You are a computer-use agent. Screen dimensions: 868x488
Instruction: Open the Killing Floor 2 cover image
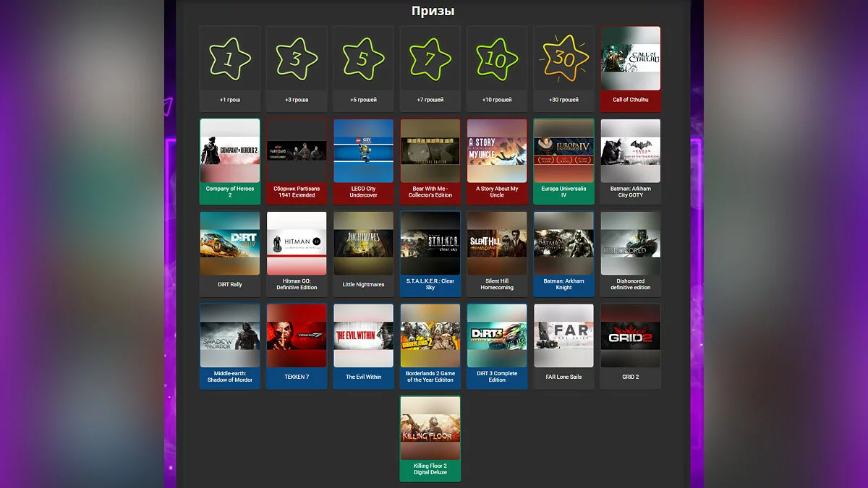[x=430, y=428]
